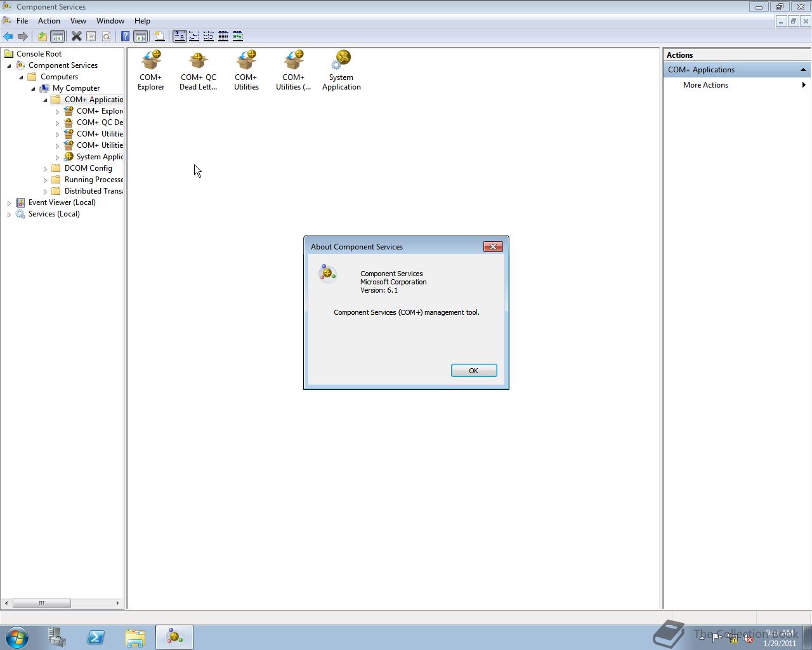Open the Action menu
812x650 pixels.
point(49,21)
